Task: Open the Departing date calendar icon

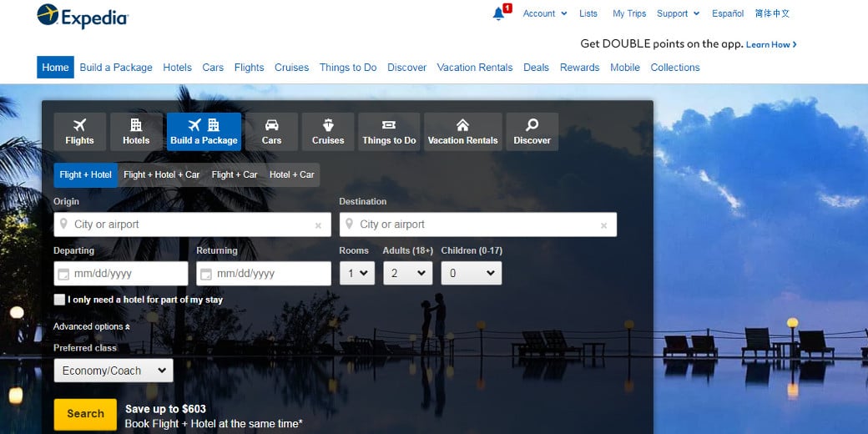Action: 63,274
